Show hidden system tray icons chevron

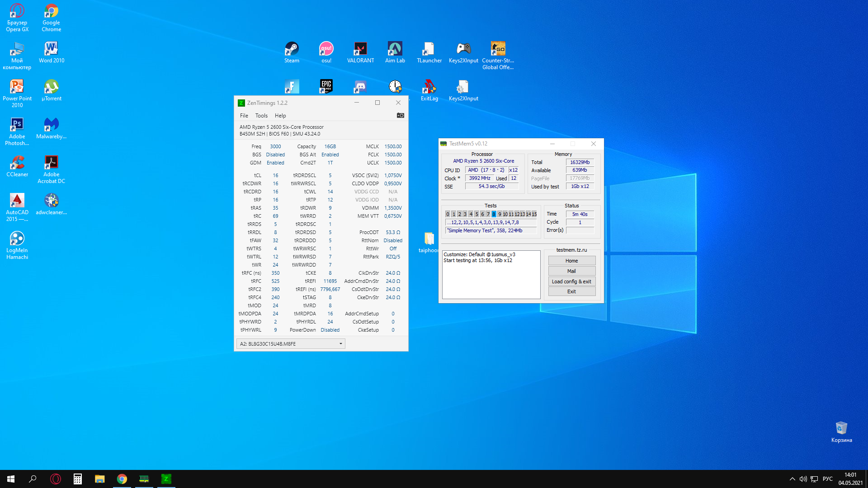792,479
